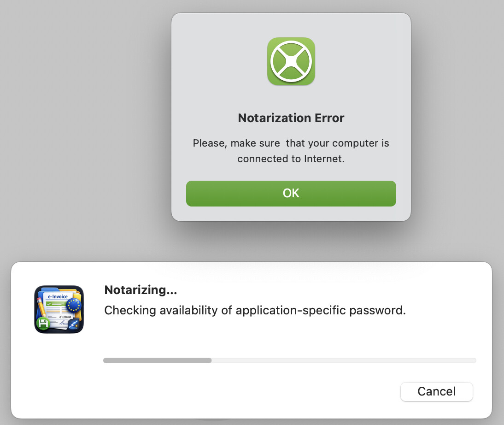Click the white crossed circle inside the green icon

tap(291, 61)
